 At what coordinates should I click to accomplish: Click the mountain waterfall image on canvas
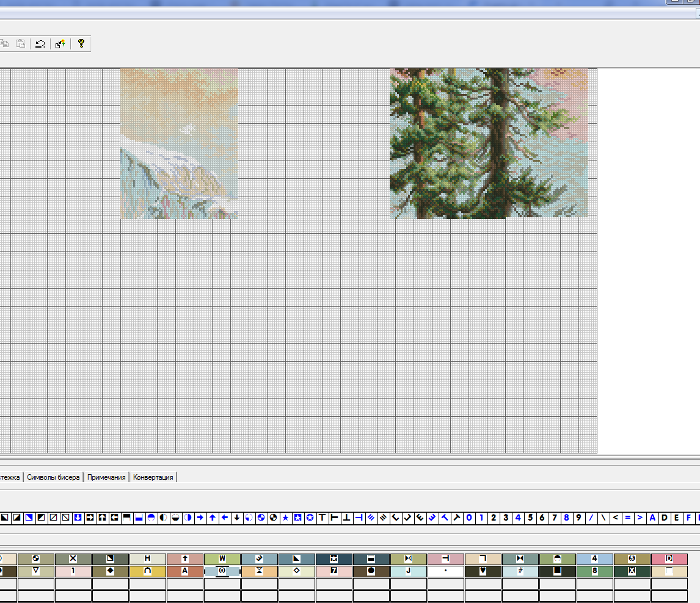179,143
